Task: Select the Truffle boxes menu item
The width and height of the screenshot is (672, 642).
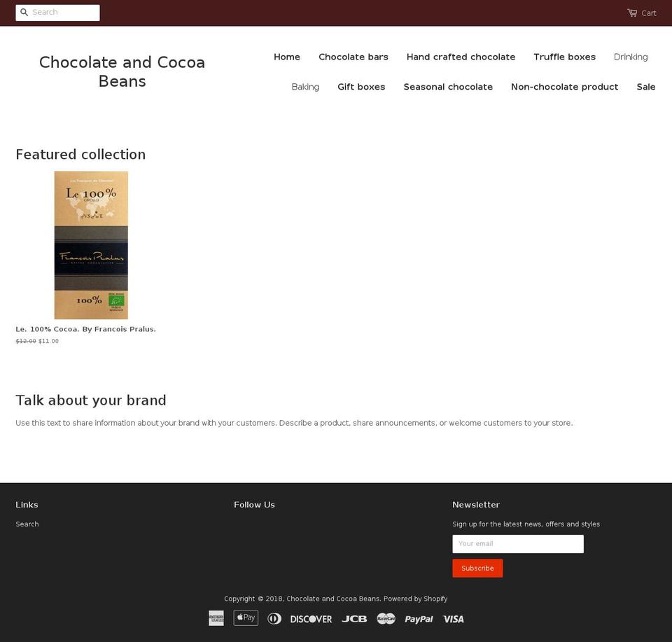Action: (564, 57)
